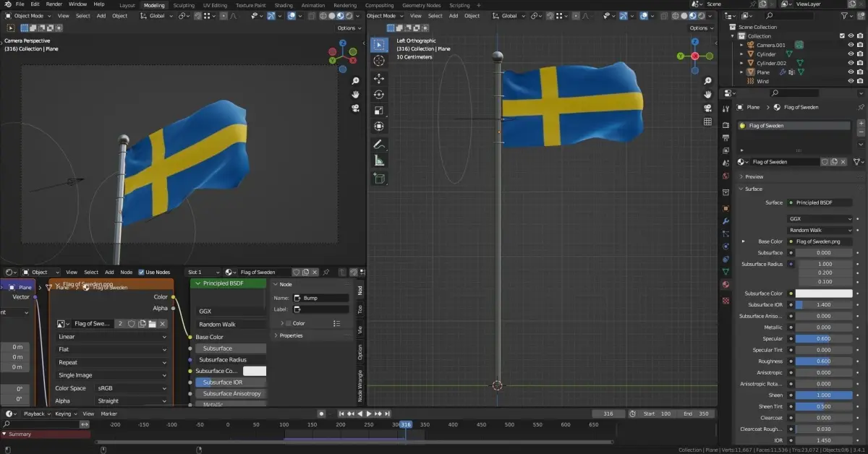Hide Cylinder.002 via eye icon
Image resolution: width=868 pixels, height=454 pixels.
pos(851,64)
